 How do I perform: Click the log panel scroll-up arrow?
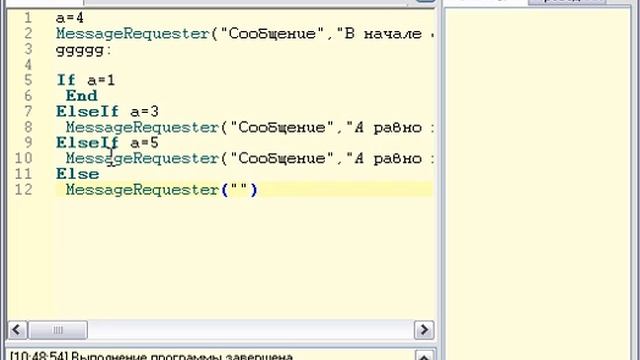[x=424, y=356]
